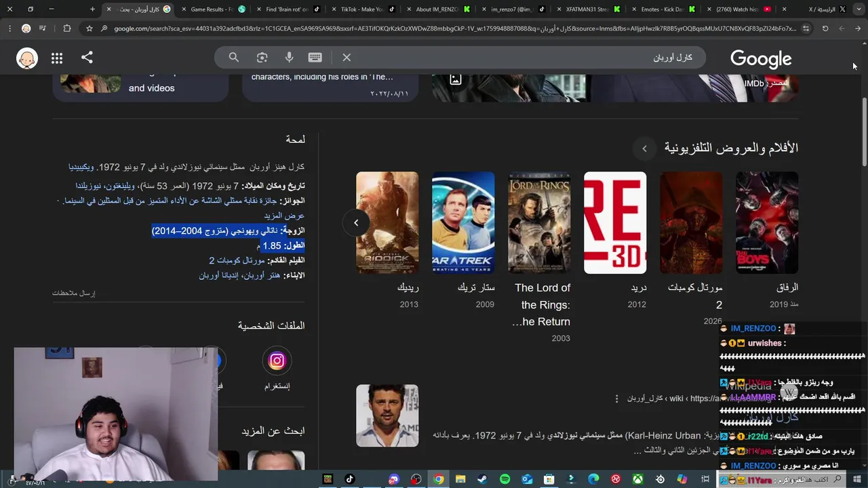The width and height of the screenshot is (868, 488).
Task: Reload the page in Chrome toolbar
Action: coord(825,28)
